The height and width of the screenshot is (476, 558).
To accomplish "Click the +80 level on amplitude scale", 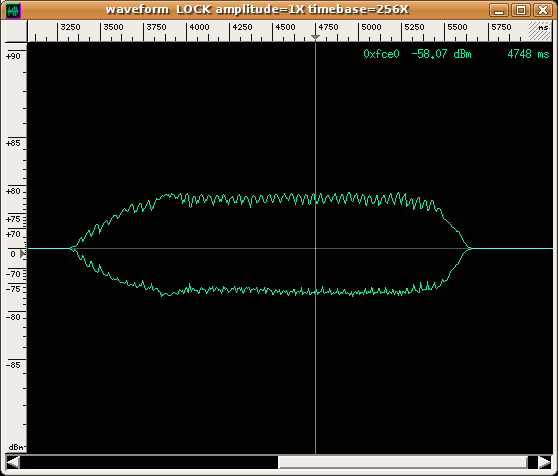I will pos(14,191).
